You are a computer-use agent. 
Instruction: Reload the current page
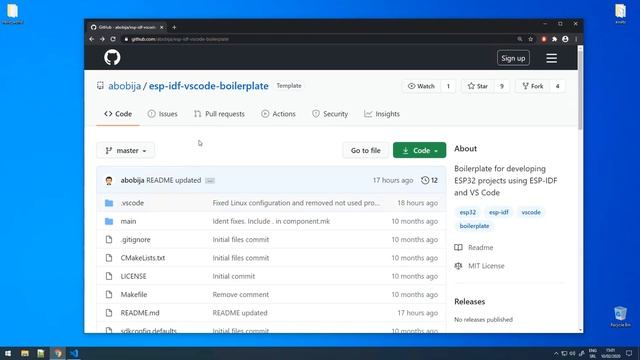coord(113,39)
